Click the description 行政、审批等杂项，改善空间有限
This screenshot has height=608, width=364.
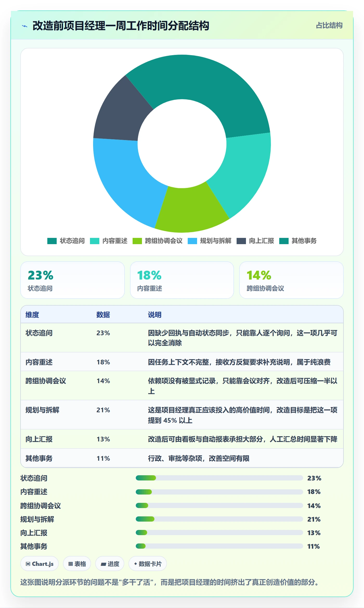click(199, 458)
